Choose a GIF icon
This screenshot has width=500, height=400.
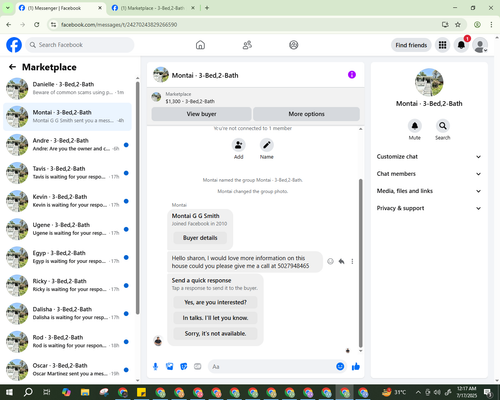click(198, 367)
